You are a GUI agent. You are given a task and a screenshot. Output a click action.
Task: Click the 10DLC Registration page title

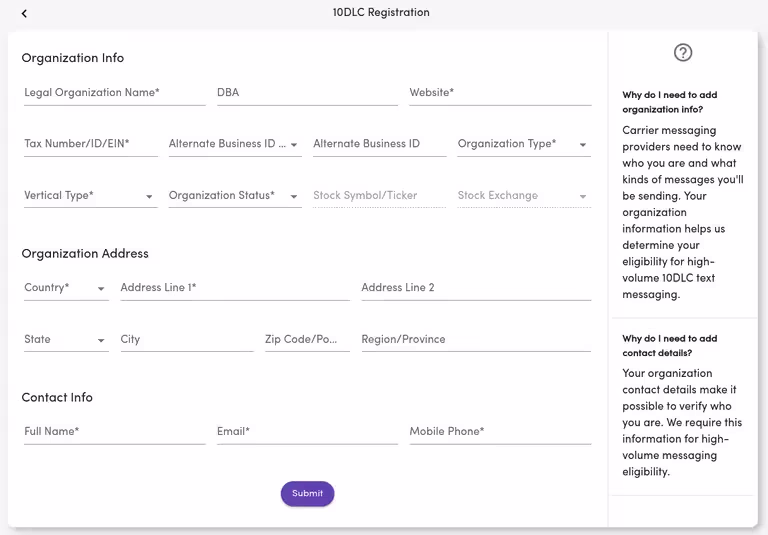point(381,12)
